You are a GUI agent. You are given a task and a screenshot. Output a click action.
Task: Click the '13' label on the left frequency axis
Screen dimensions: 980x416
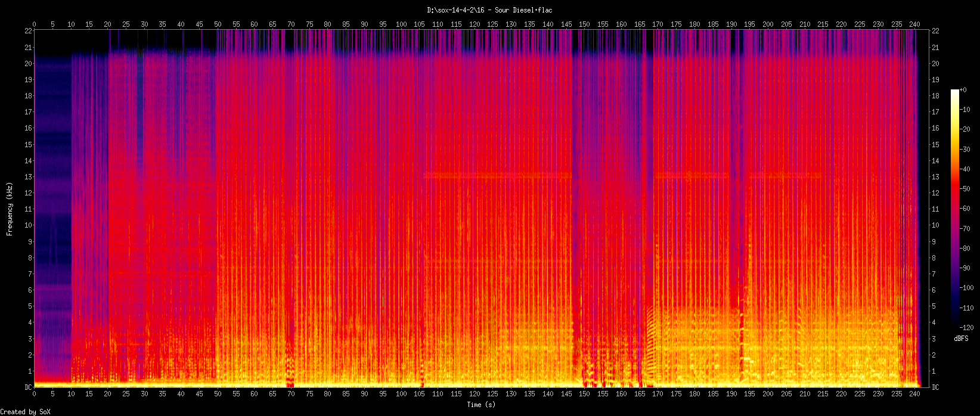[28, 176]
